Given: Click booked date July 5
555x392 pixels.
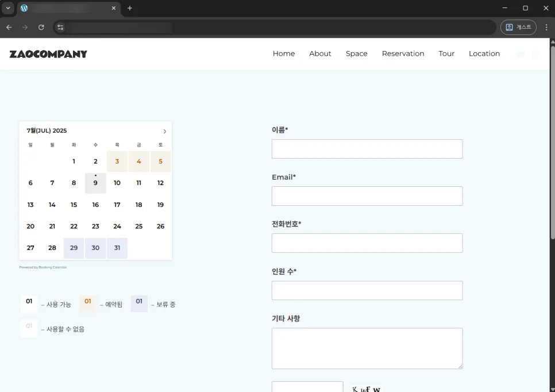Looking at the screenshot, I should tap(160, 162).
